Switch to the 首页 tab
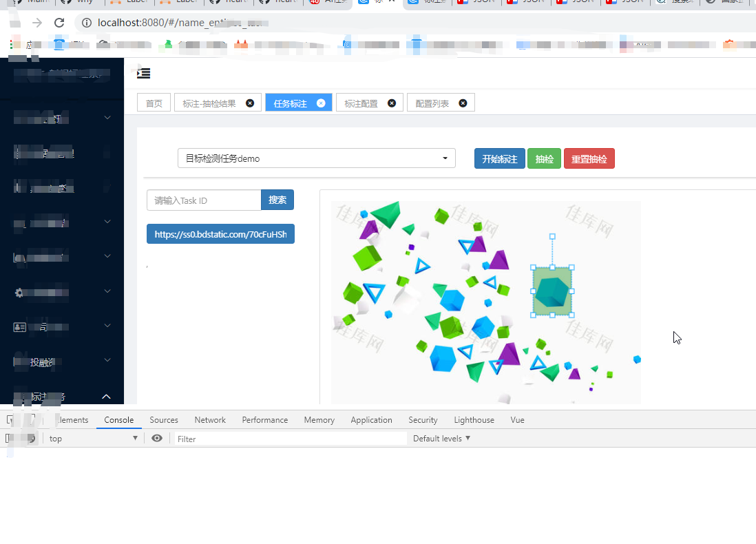This screenshot has width=756, height=544. 154,103
